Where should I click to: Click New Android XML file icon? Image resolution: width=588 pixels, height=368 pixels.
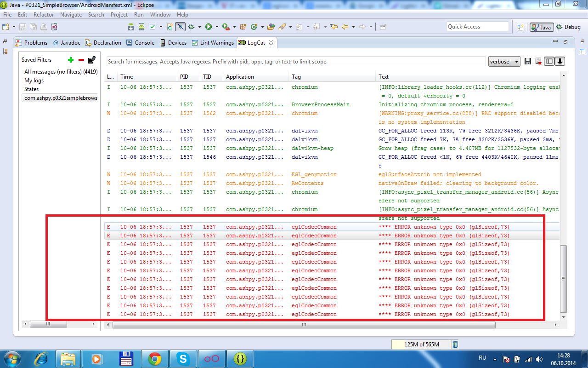170,27
